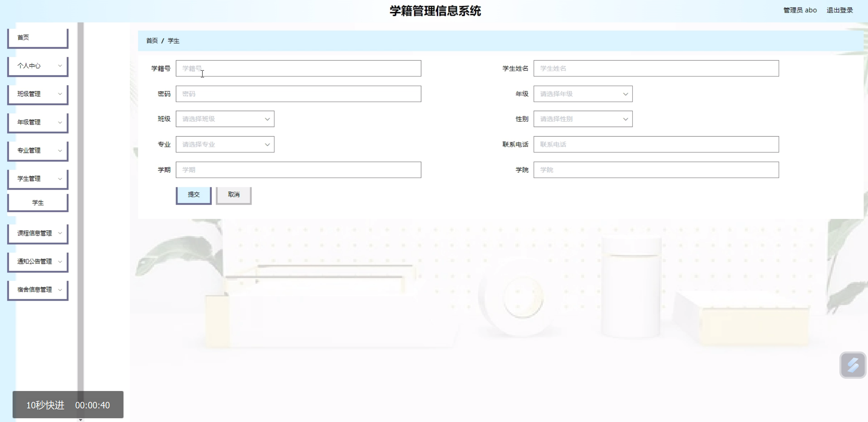
Task: Open the 年级 dropdown selector
Action: coord(583,94)
